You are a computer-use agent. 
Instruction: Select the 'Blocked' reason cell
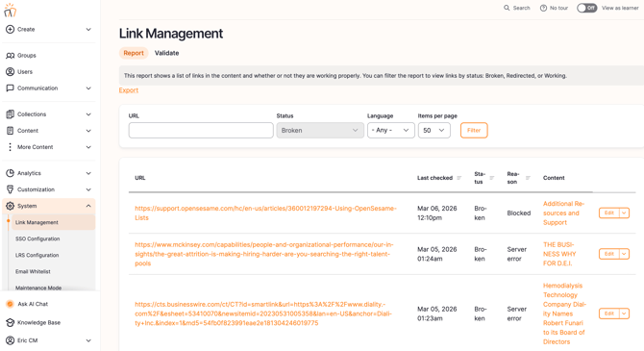tap(519, 213)
